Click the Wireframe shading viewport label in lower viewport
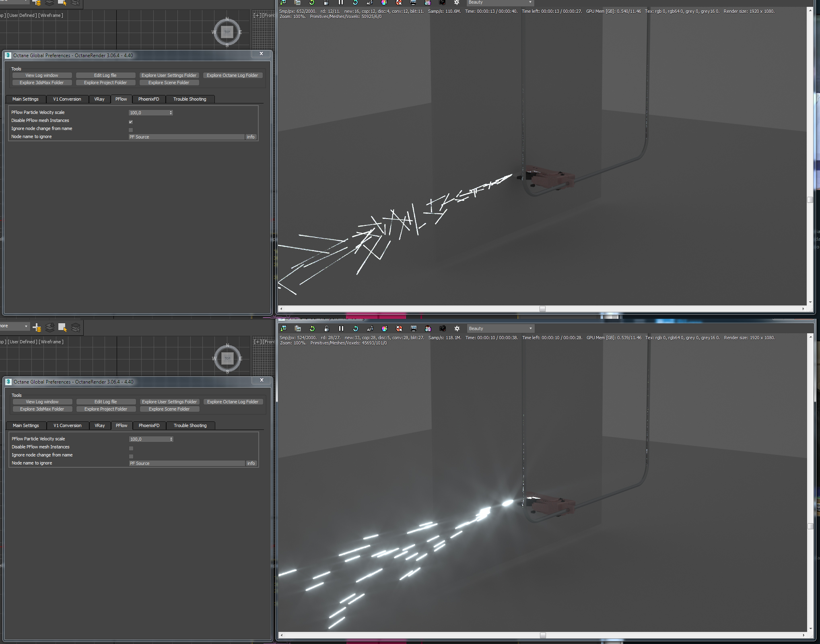 51,342
